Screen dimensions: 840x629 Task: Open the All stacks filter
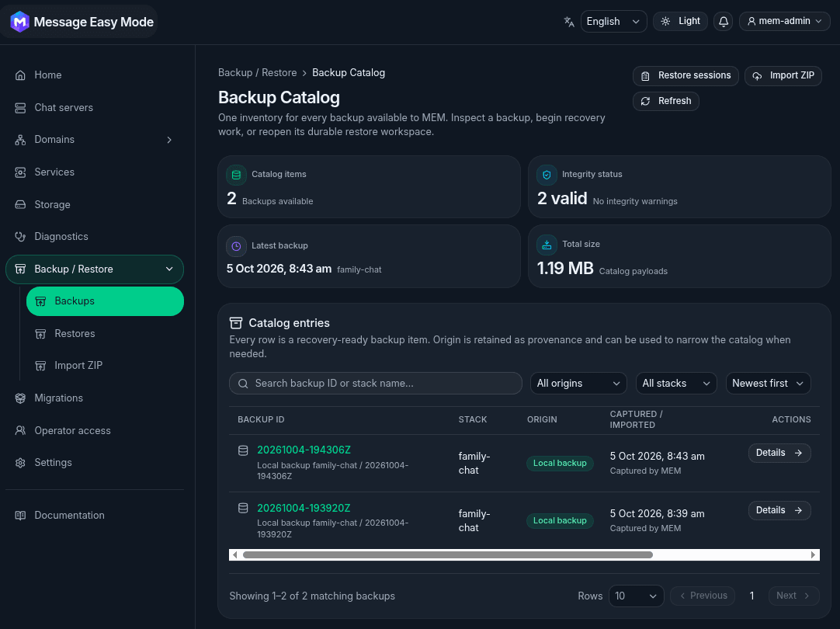click(676, 384)
